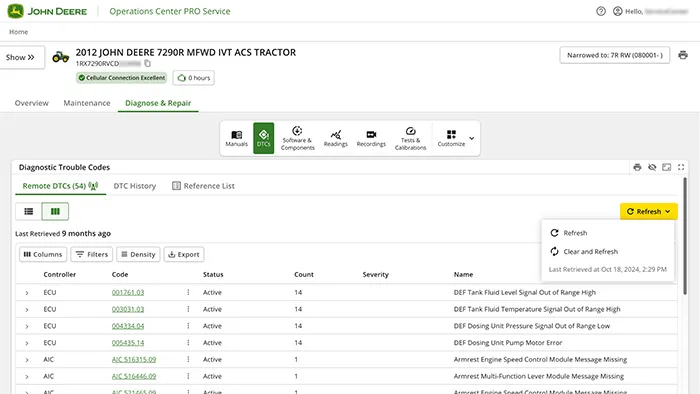Expand the AIC 516446.09 row
Viewport: 700px width, 394px height.
pos(27,377)
